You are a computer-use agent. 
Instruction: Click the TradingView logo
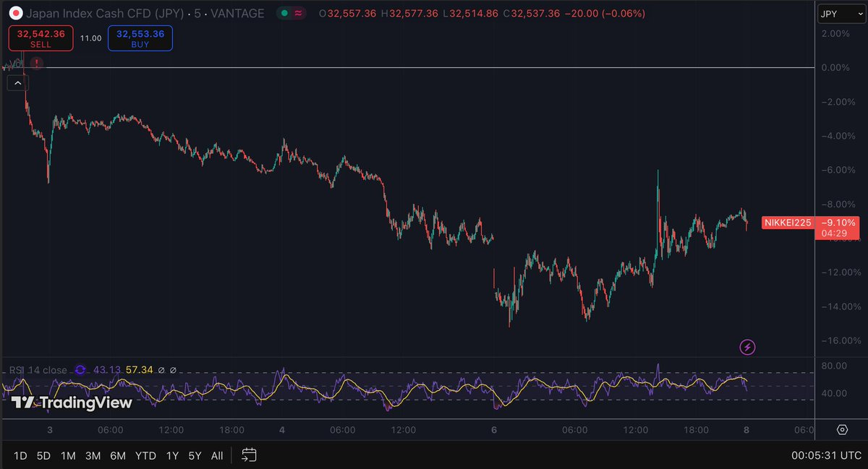[72, 403]
